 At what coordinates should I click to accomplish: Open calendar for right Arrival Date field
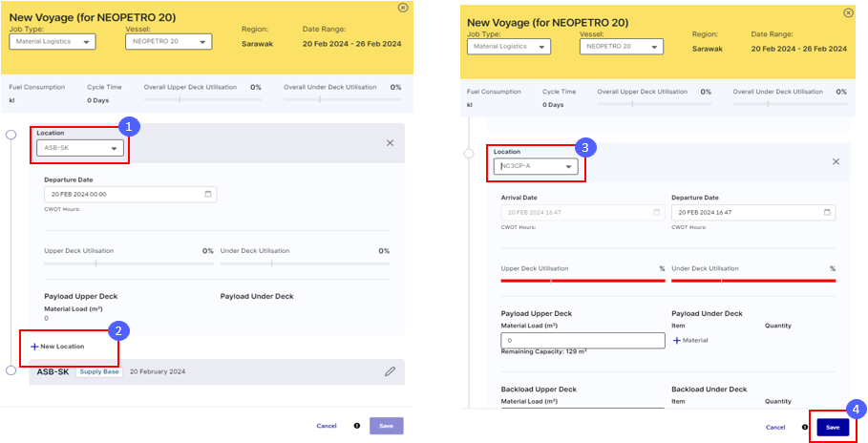click(x=657, y=213)
